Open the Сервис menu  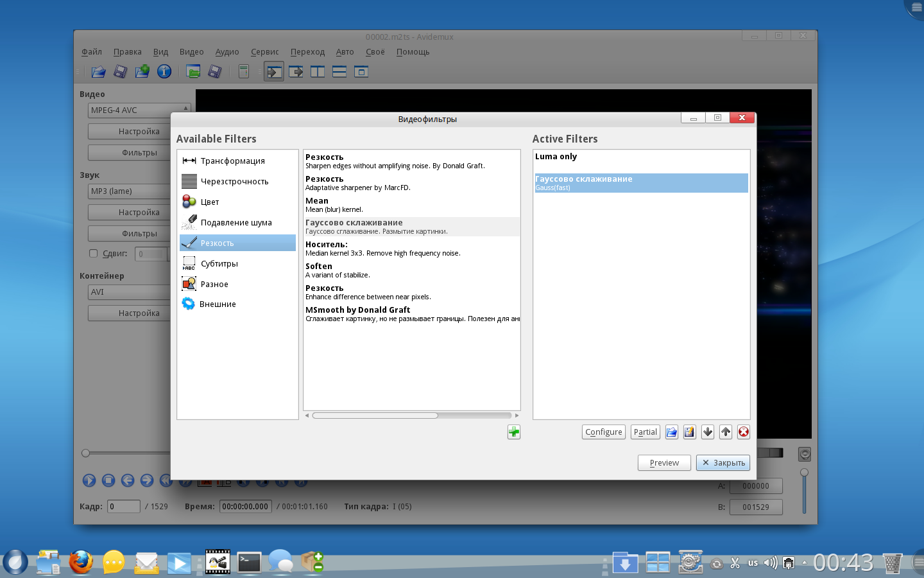(264, 52)
